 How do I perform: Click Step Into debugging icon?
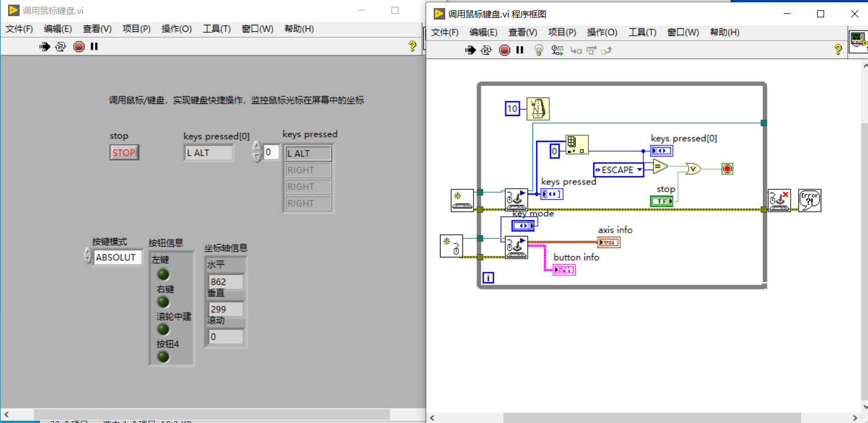pyautogui.click(x=576, y=51)
